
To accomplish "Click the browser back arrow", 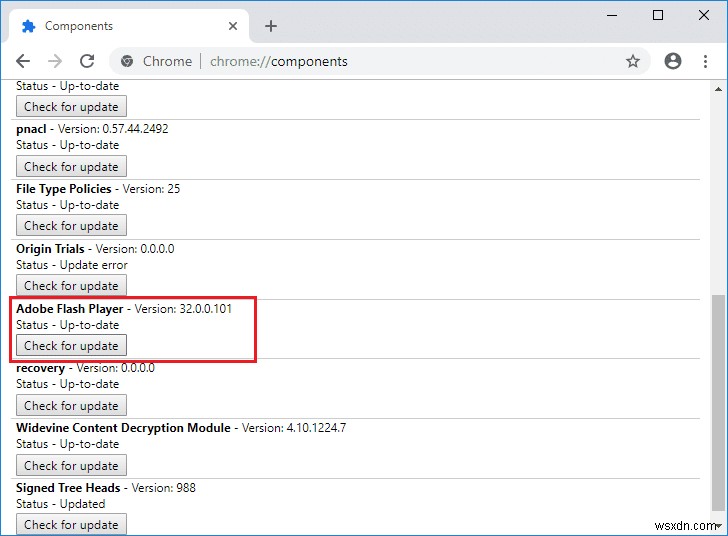I will coord(23,61).
